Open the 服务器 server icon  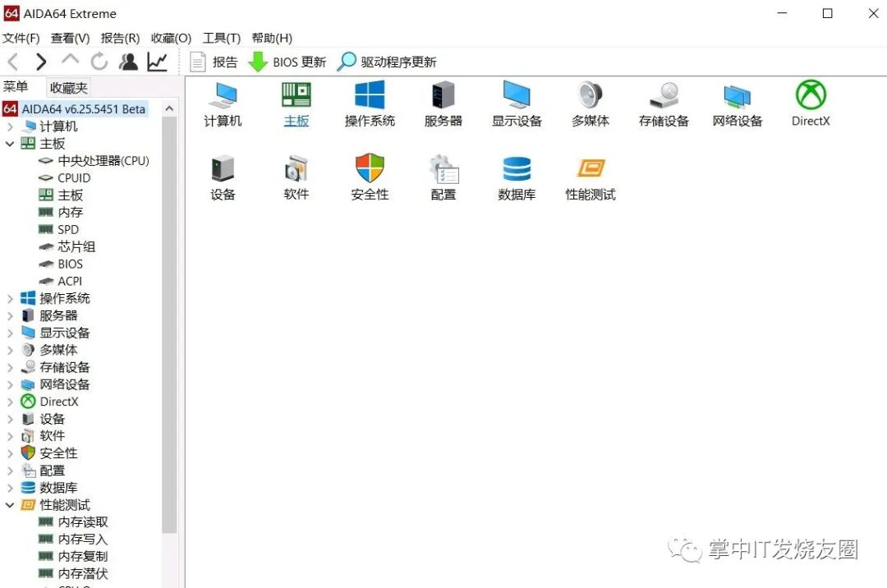point(442,103)
